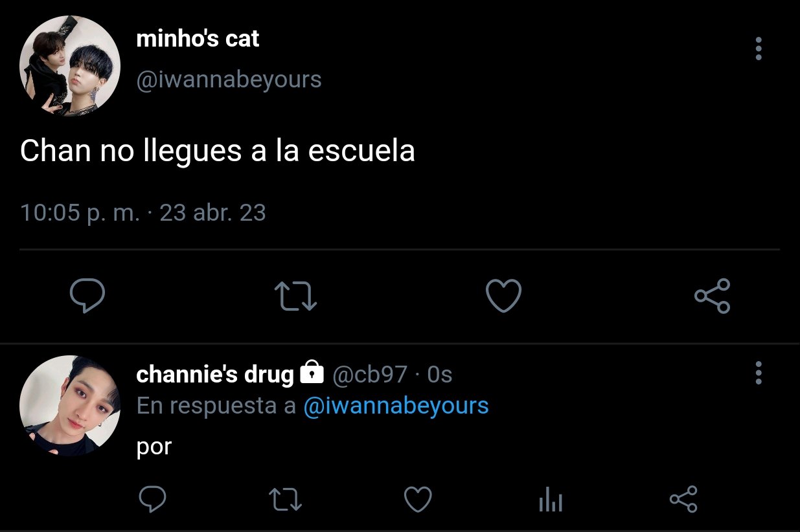
Task: Open the three-dot menu on main tweet
Action: pyautogui.click(x=759, y=49)
